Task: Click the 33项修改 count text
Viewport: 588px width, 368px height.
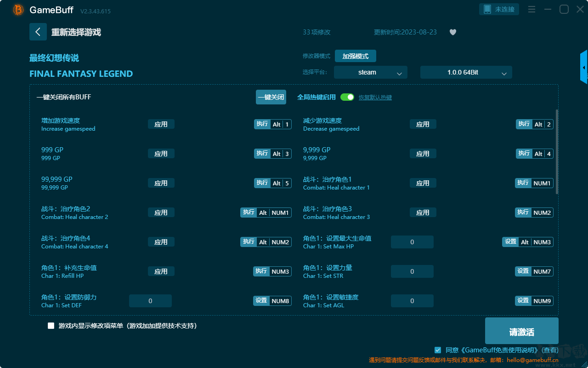Action: 317,32
